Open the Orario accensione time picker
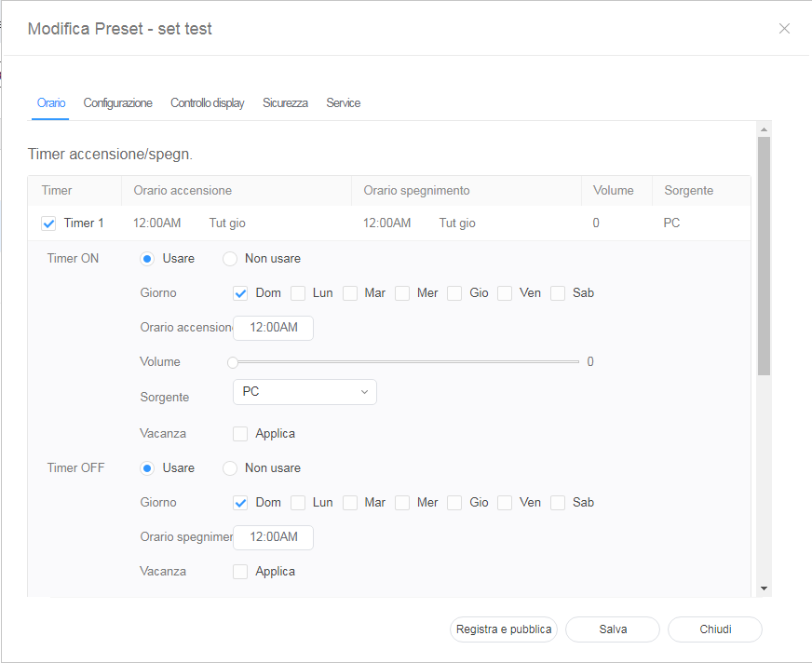The image size is (812, 663). 273,328
